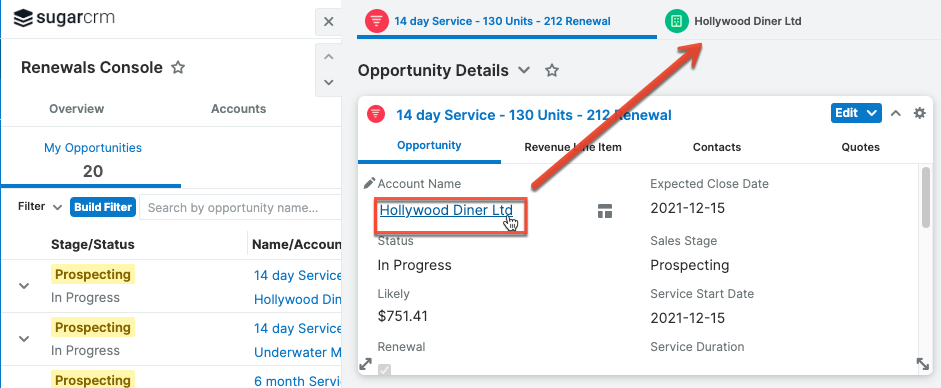Select the 14 day Service Renewal top tab
941x388 pixels.
click(502, 22)
